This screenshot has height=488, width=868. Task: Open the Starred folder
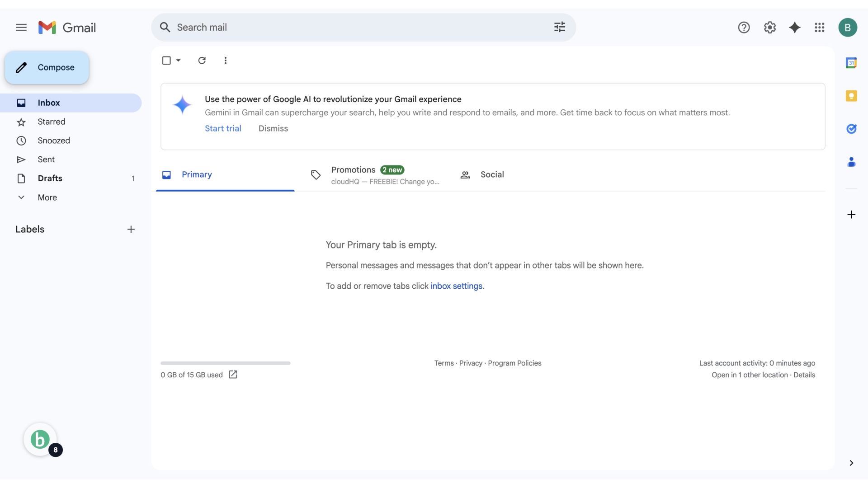coord(71,122)
